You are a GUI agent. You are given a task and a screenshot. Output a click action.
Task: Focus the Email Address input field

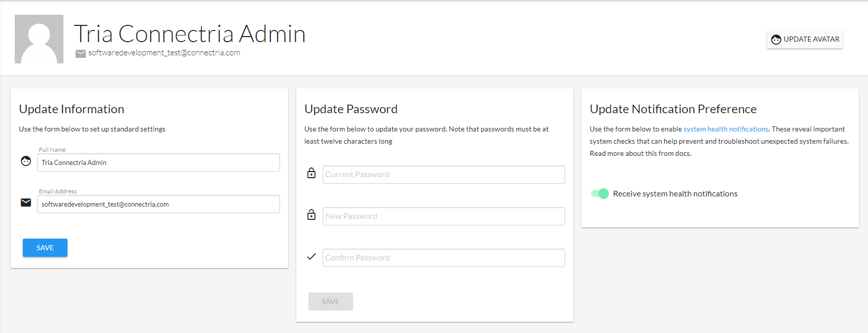158,204
